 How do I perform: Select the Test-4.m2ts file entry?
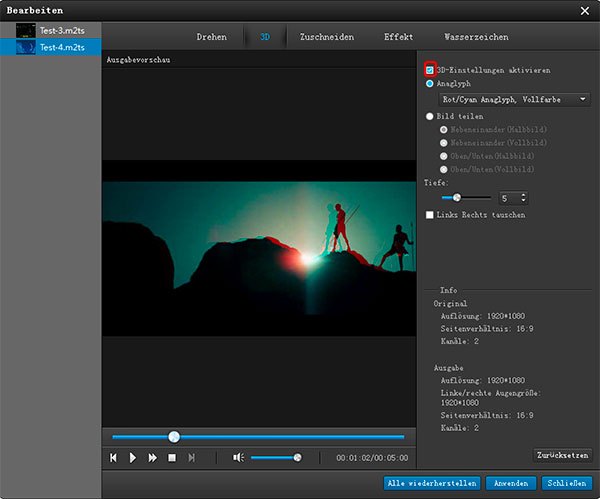click(51, 47)
